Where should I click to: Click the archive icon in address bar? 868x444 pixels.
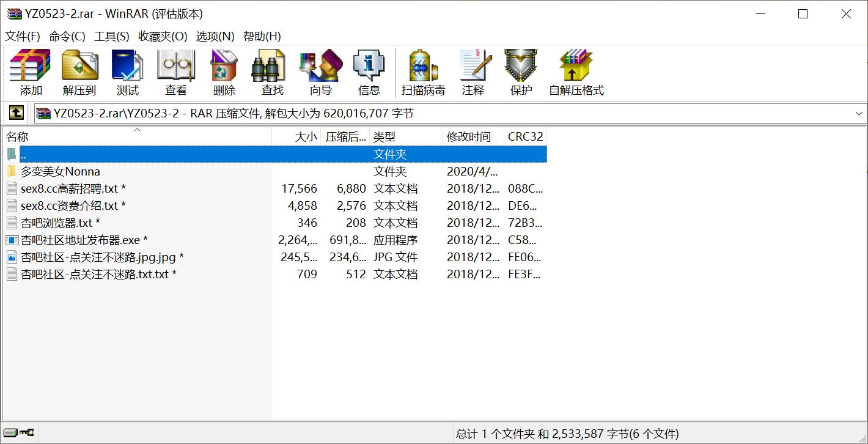tap(43, 113)
